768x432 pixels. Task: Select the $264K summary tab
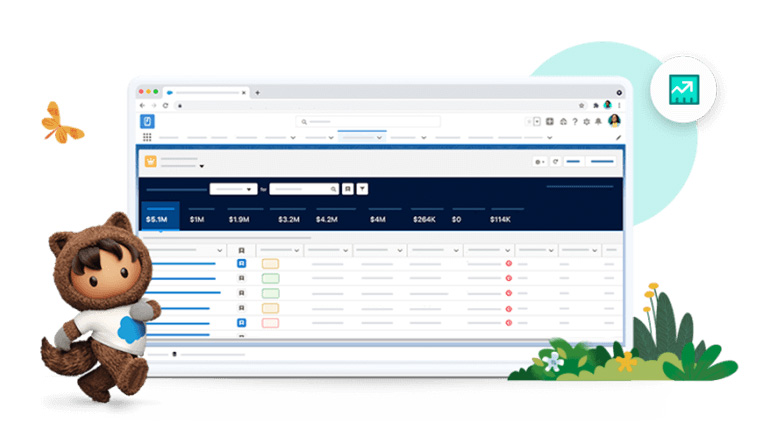coord(423,219)
